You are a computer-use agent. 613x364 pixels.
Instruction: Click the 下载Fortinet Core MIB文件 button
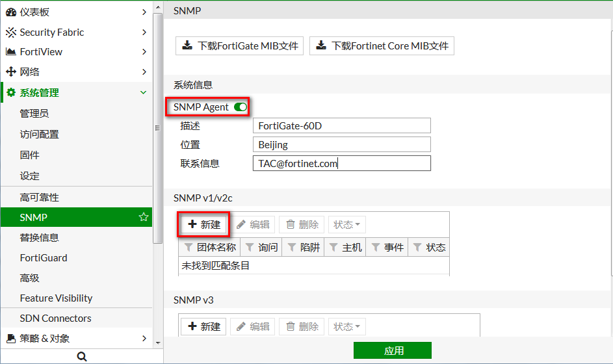point(382,45)
